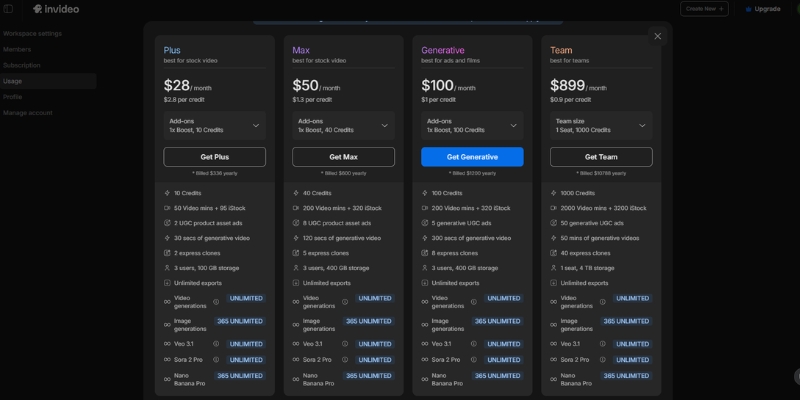Click 365 UNLIMITED badge for Generative Image generations
The image size is (800, 400).
point(497,321)
